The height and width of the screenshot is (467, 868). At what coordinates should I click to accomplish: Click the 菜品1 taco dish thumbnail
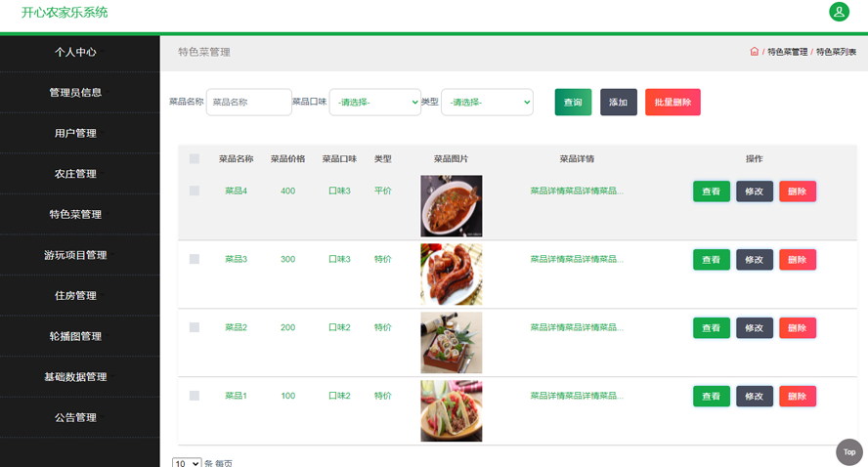pos(452,411)
